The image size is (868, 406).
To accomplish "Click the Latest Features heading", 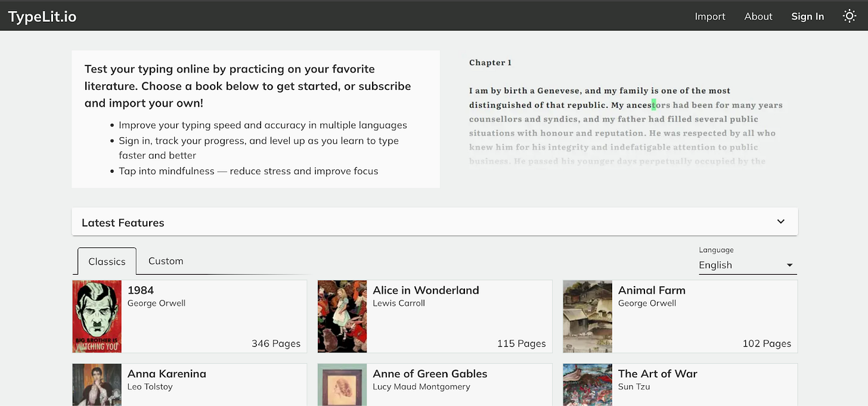I will pyautogui.click(x=123, y=222).
